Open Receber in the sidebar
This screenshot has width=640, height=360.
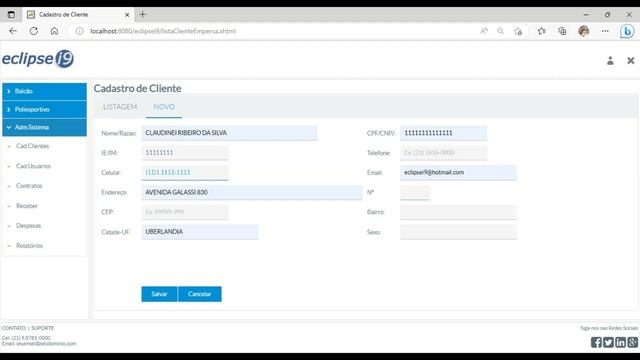click(27, 206)
